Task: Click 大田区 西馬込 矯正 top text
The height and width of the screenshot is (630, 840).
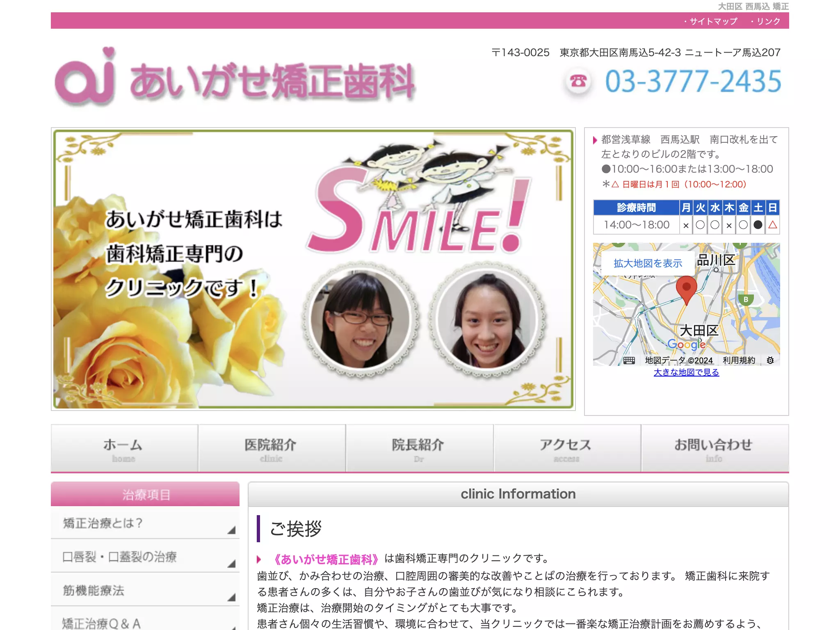Action: [x=753, y=6]
